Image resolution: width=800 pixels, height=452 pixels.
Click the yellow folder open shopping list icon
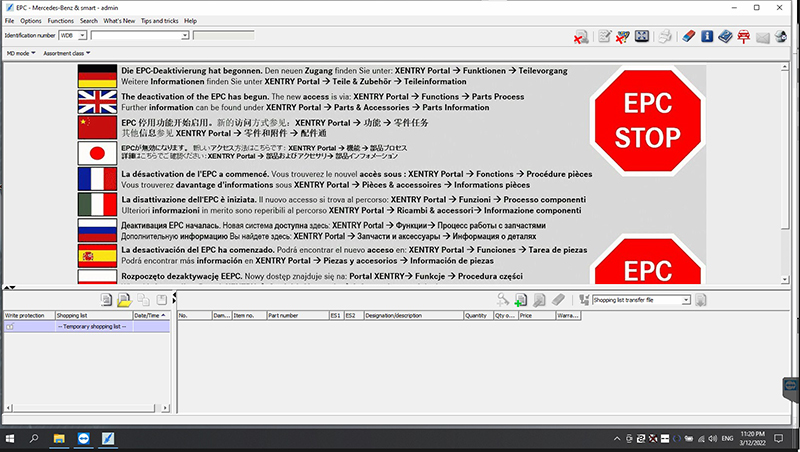coord(124,300)
